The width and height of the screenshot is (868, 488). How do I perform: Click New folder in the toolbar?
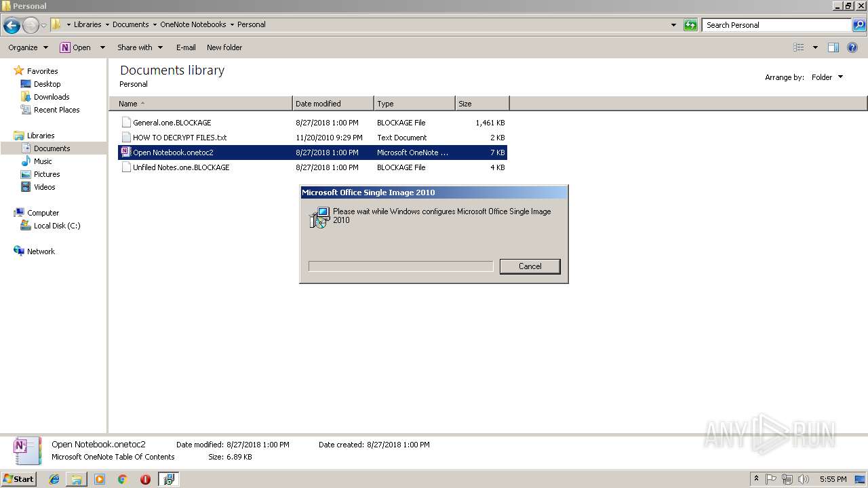tap(224, 47)
